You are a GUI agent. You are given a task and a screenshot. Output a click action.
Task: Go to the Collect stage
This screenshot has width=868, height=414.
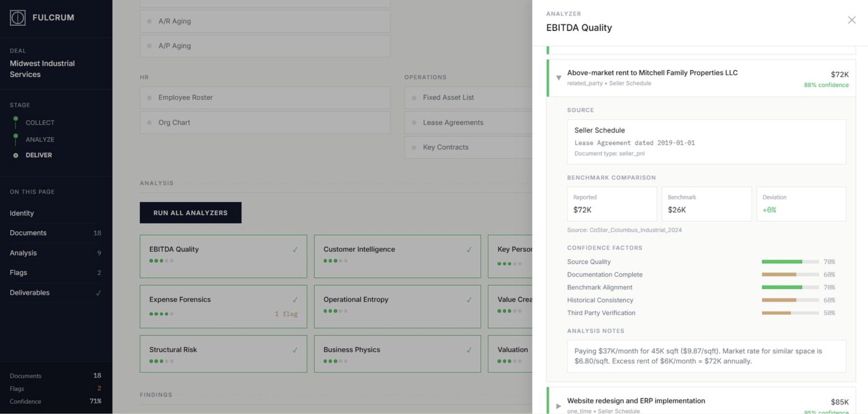40,123
